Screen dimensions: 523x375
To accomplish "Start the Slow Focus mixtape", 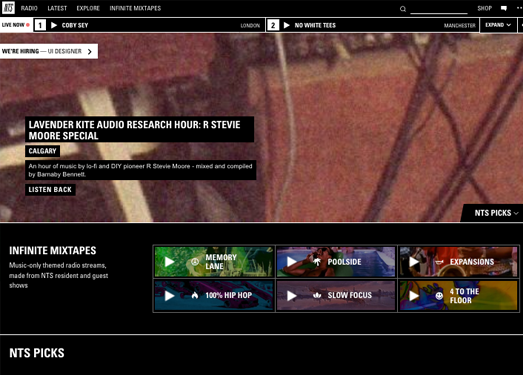I will click(x=292, y=296).
